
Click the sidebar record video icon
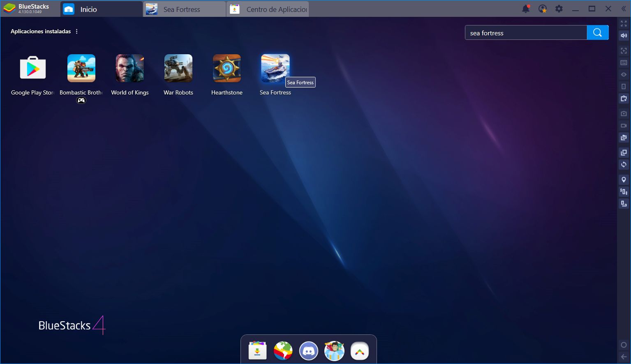tap(624, 126)
